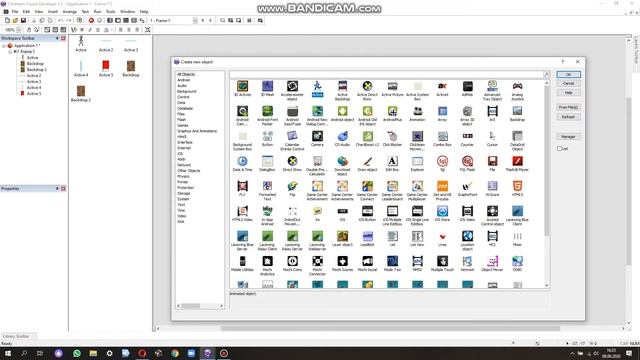This screenshot has height=360, width=640.
Task: Click the Save icon in main toolbar
Action: point(23,20)
